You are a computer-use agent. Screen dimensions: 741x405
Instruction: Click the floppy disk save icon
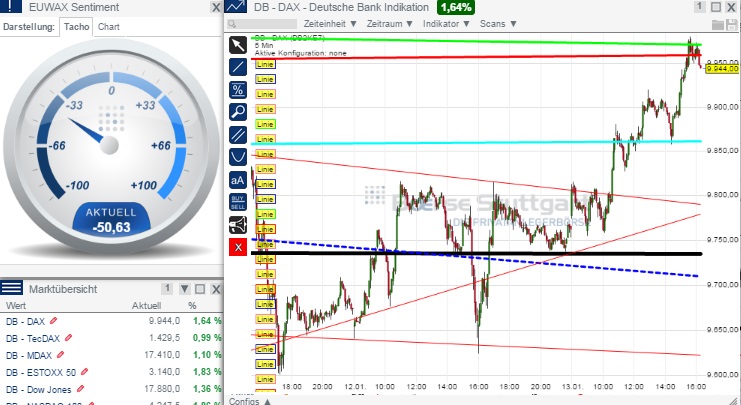coord(732,25)
